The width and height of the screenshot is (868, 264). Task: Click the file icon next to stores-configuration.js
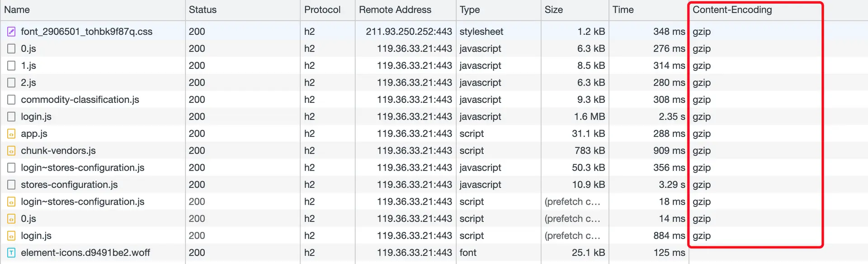coord(11,185)
